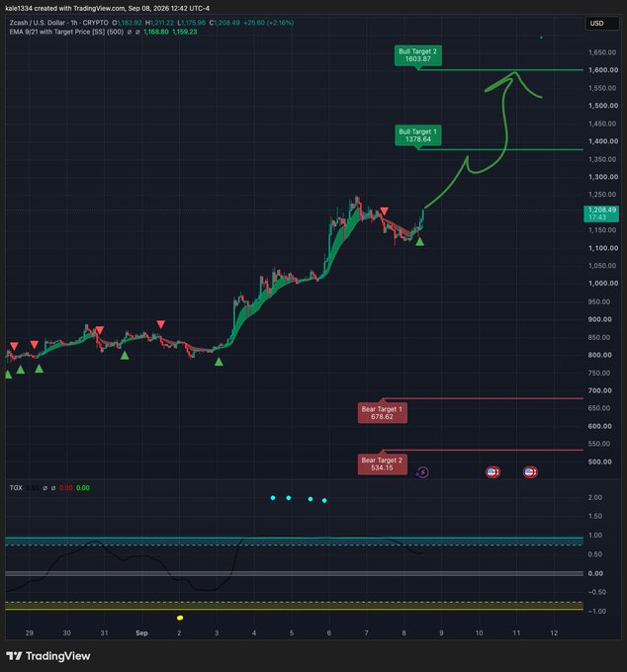Open the US flag event icon below date 11
This screenshot has height=672, width=627.
[530, 472]
